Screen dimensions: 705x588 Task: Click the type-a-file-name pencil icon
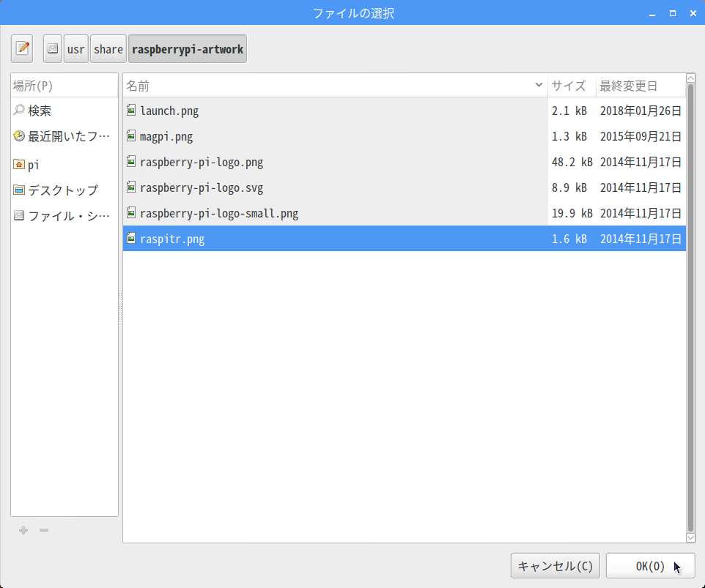[x=22, y=48]
